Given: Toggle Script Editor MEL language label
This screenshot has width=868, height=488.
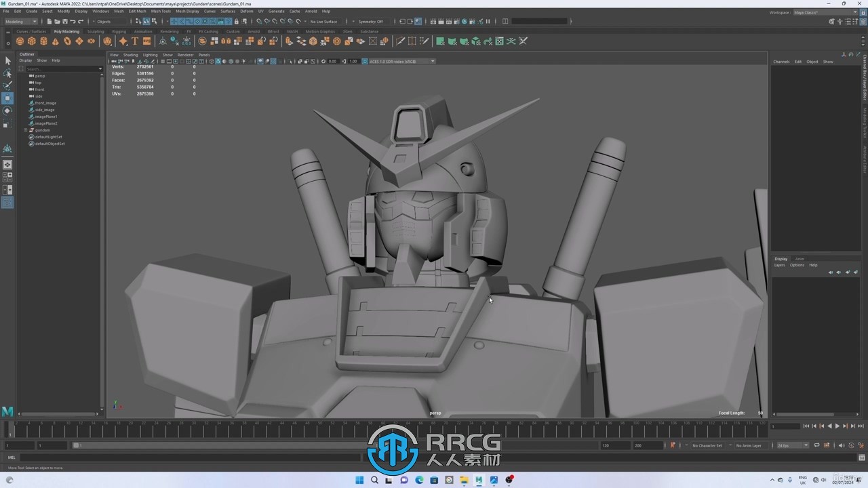Looking at the screenshot, I should point(12,457).
